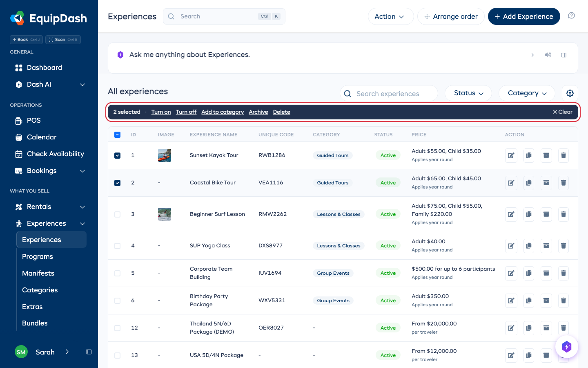Toggle the select-all header checkbox
Screen dimensions: 588x368
coord(118,135)
